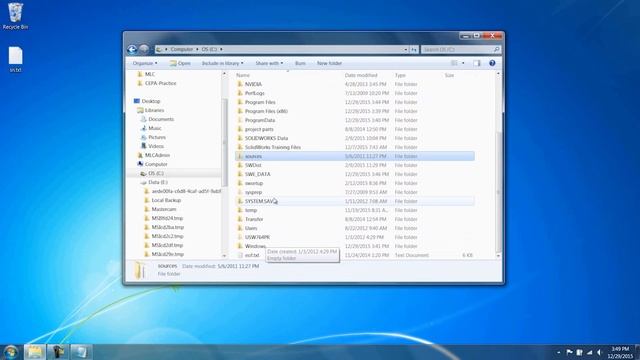This screenshot has width=640, height=360.
Task: Open the Start menu orb
Action: pos(11,352)
